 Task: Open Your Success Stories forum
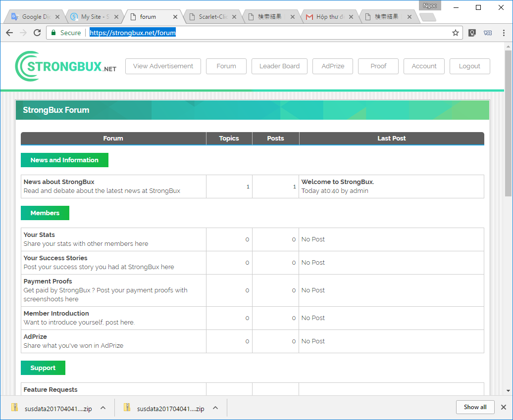55,258
